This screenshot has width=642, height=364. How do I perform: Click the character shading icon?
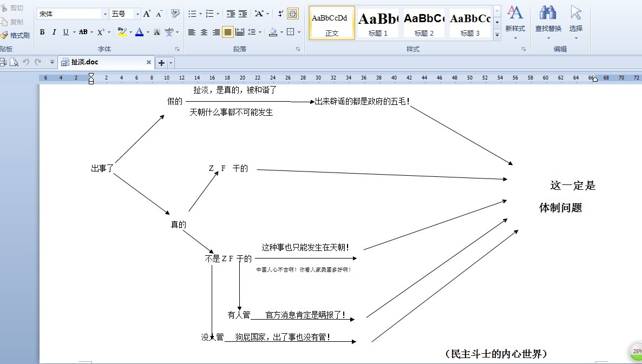click(x=157, y=32)
